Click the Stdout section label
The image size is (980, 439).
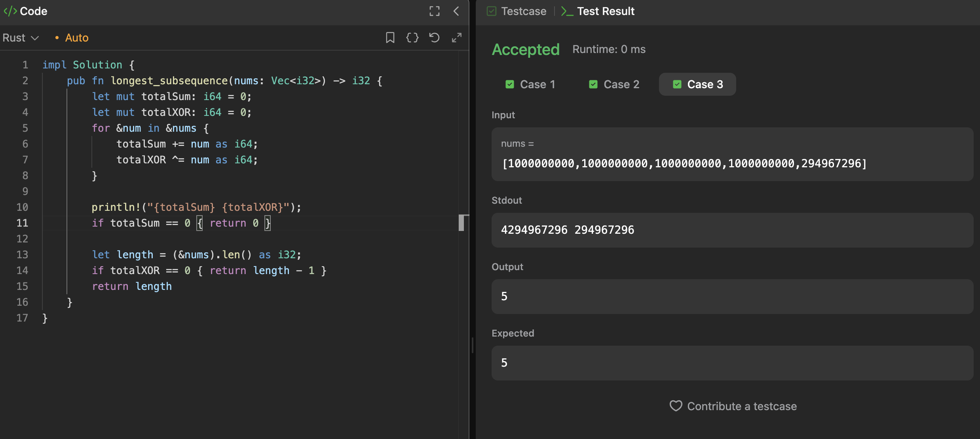click(507, 201)
